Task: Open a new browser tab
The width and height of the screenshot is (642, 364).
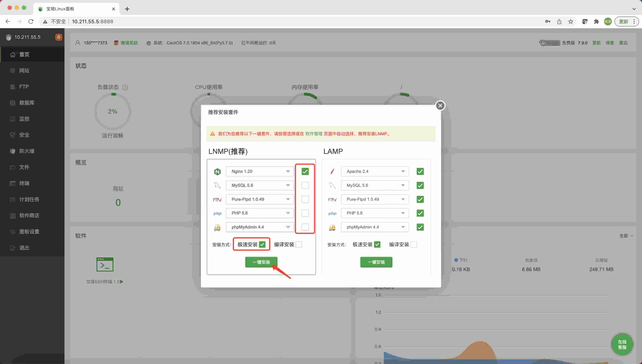Action: pos(127,9)
